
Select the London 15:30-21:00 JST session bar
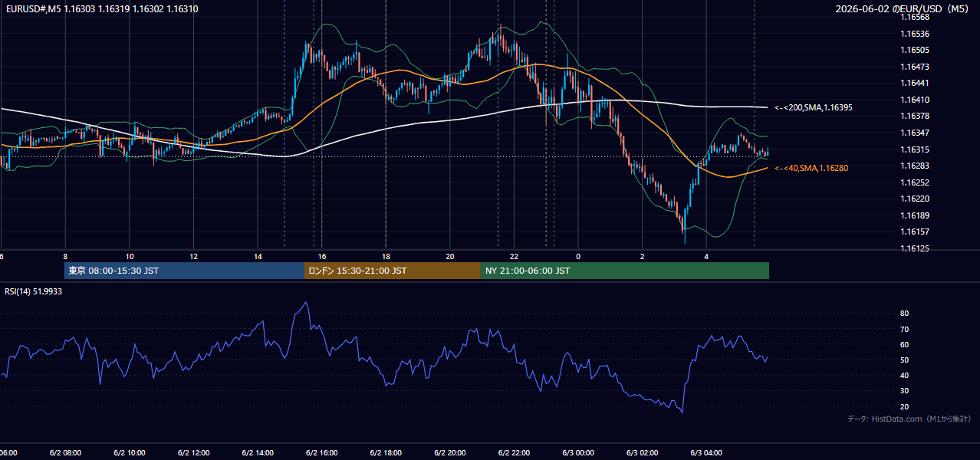point(393,271)
